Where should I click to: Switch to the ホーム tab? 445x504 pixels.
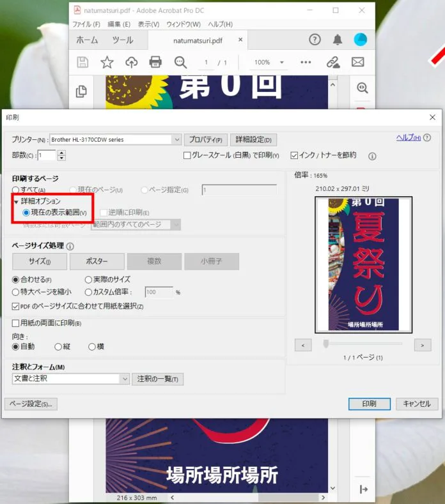point(87,40)
